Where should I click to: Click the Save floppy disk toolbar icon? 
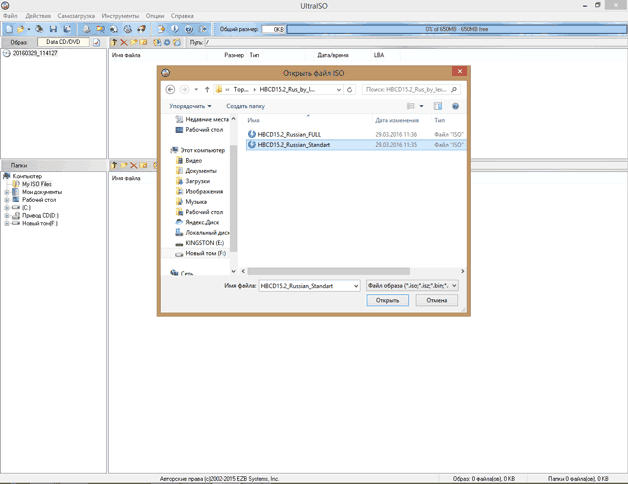click(x=53, y=29)
